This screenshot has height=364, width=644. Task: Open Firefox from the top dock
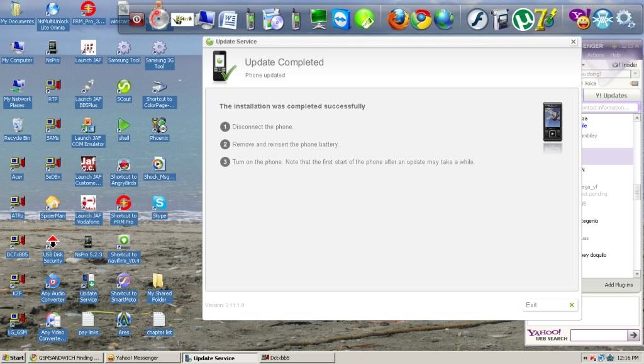pyautogui.click(x=397, y=20)
